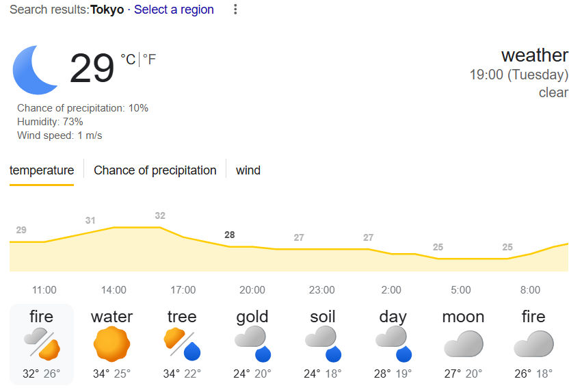Select the 20:00 hour on timeline

(252, 290)
